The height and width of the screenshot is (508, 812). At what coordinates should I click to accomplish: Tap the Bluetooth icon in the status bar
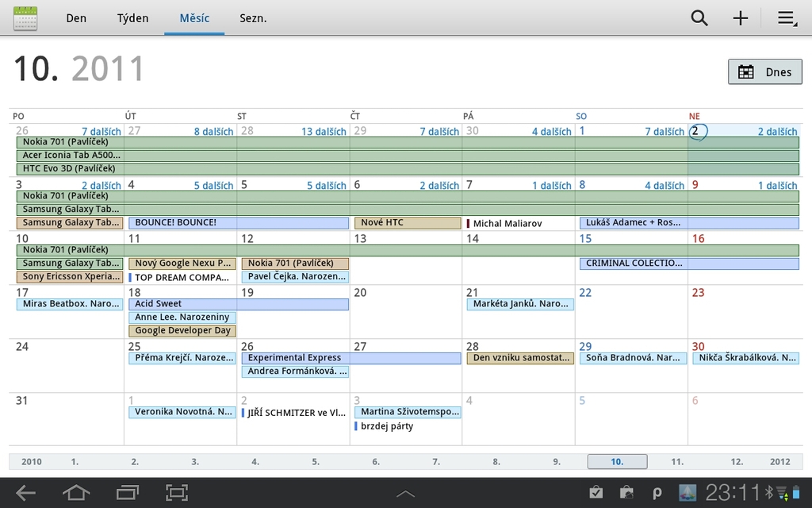click(x=768, y=492)
